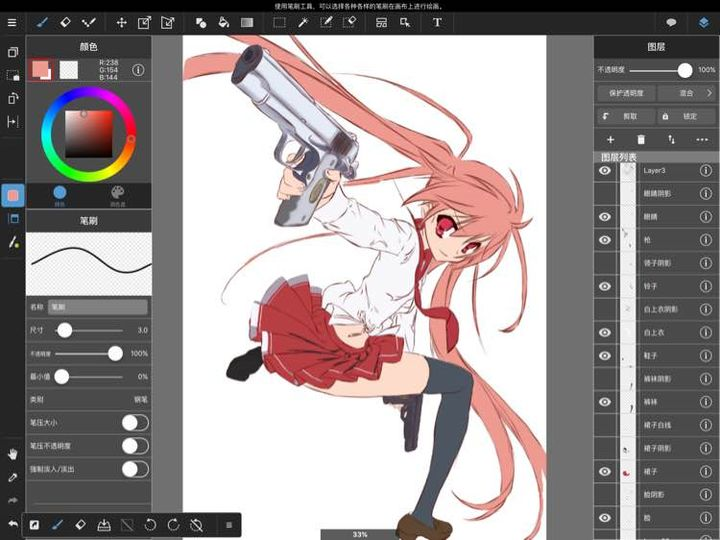
Task: Delete the layer using the trash icon
Action: coord(641,140)
